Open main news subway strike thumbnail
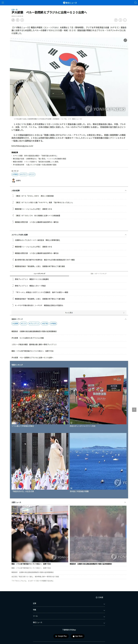Viewport: 138px width, 644px height. 40,534
